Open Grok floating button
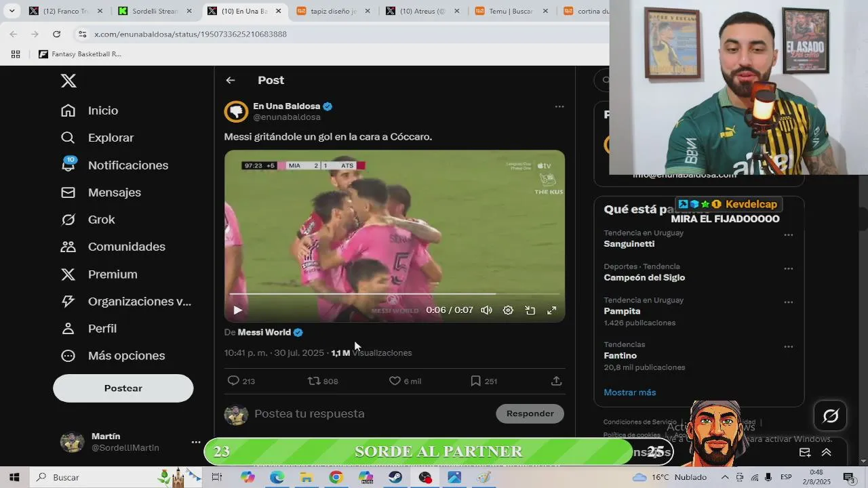This screenshot has width=868, height=488. (x=831, y=416)
